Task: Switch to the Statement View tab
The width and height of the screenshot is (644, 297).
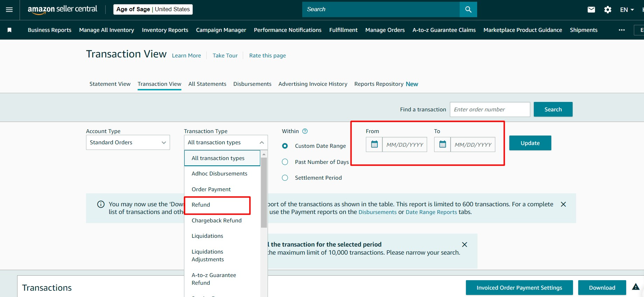Action: (x=110, y=84)
